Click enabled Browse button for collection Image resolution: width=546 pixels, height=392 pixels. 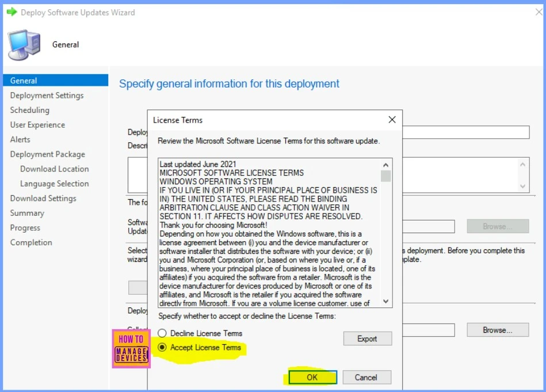coord(498,330)
